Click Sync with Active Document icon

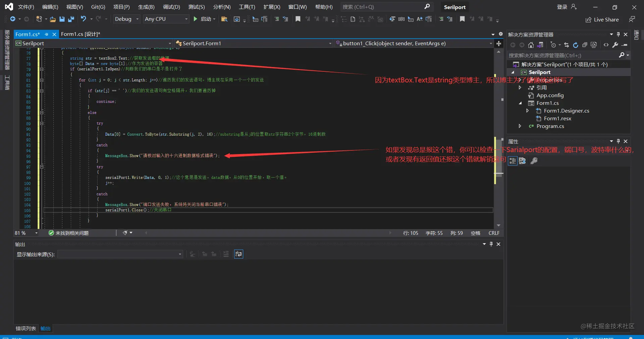click(x=567, y=45)
